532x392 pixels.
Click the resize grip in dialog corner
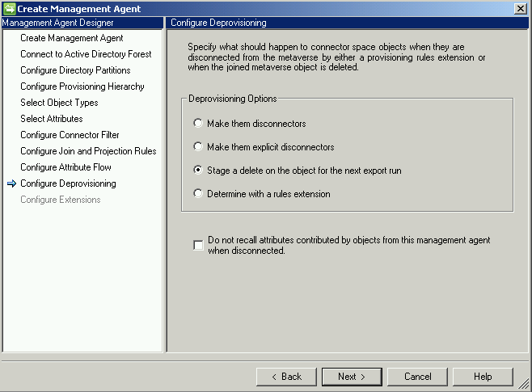pos(525,385)
